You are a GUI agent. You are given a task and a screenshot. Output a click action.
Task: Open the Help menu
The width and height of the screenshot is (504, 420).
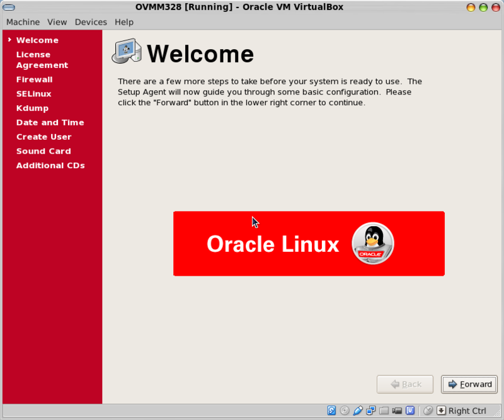pos(124,22)
